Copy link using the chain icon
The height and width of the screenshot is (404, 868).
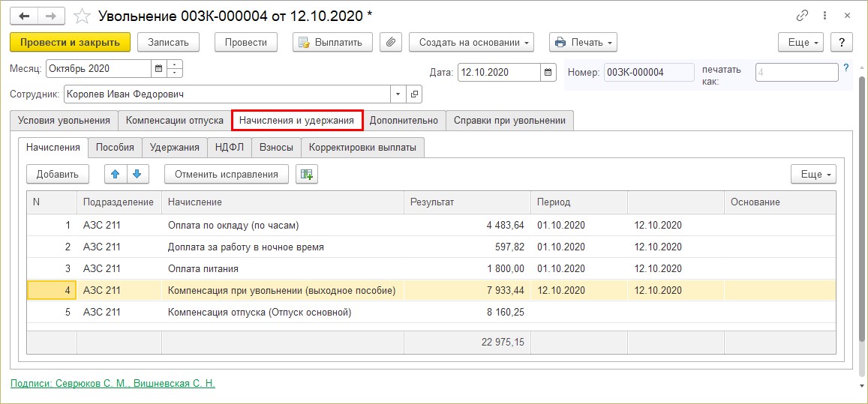(x=802, y=16)
